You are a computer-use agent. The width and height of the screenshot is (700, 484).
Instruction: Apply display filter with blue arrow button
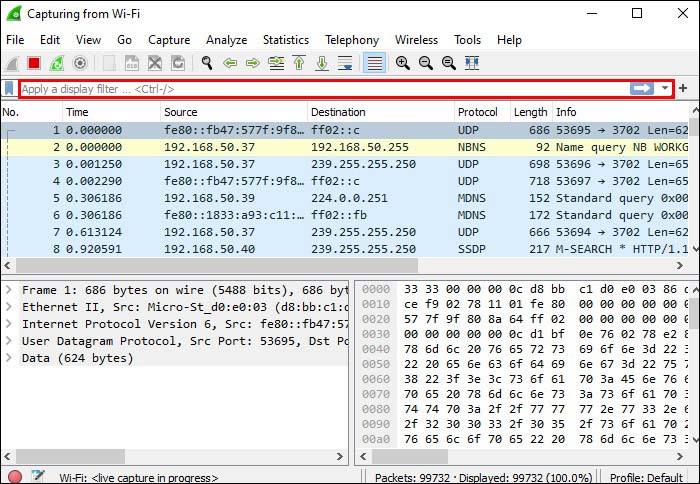click(642, 88)
